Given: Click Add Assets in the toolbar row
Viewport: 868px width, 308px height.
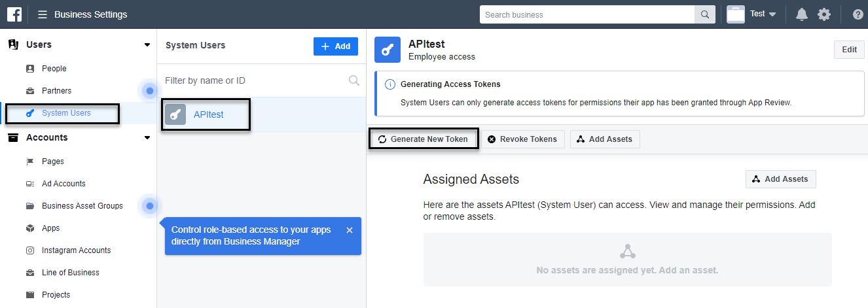Looking at the screenshot, I should (x=605, y=139).
